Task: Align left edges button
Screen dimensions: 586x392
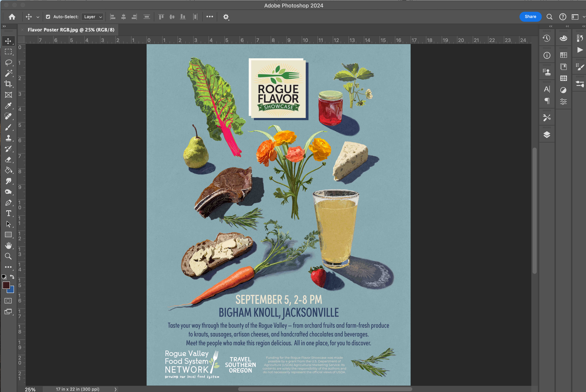Action: (113, 17)
